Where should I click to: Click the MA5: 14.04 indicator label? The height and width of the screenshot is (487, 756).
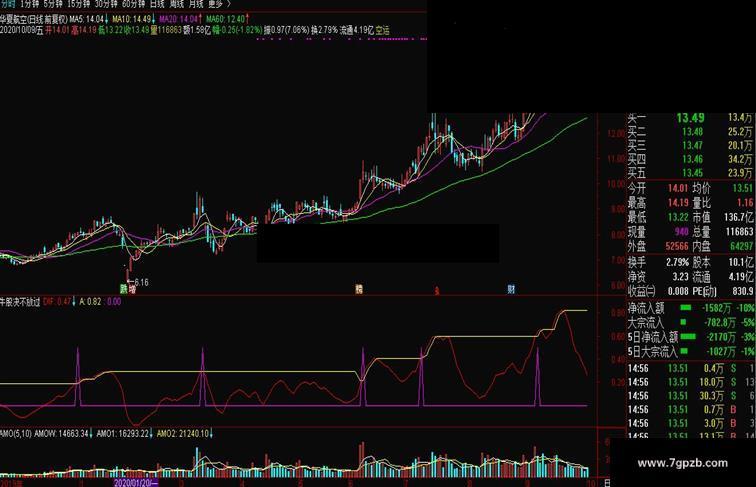[x=89, y=19]
